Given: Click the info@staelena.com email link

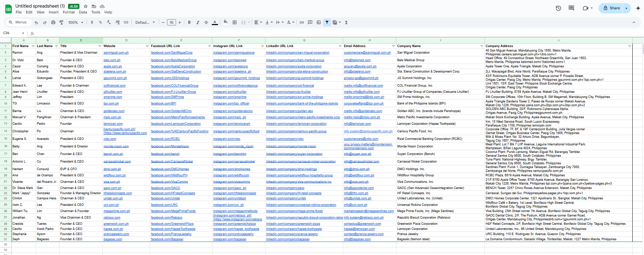Looking at the screenshot, I should tap(357, 71).
